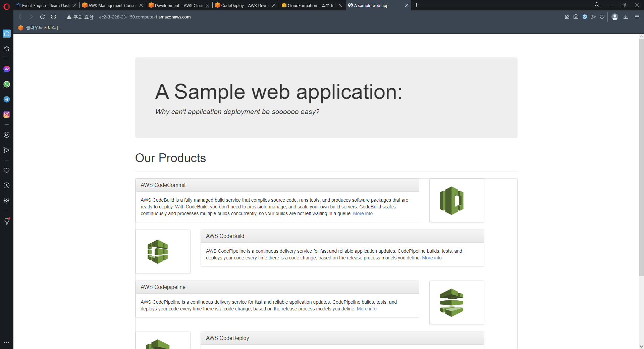Open the profile account icon
The width and height of the screenshot is (644, 349).
tap(615, 17)
